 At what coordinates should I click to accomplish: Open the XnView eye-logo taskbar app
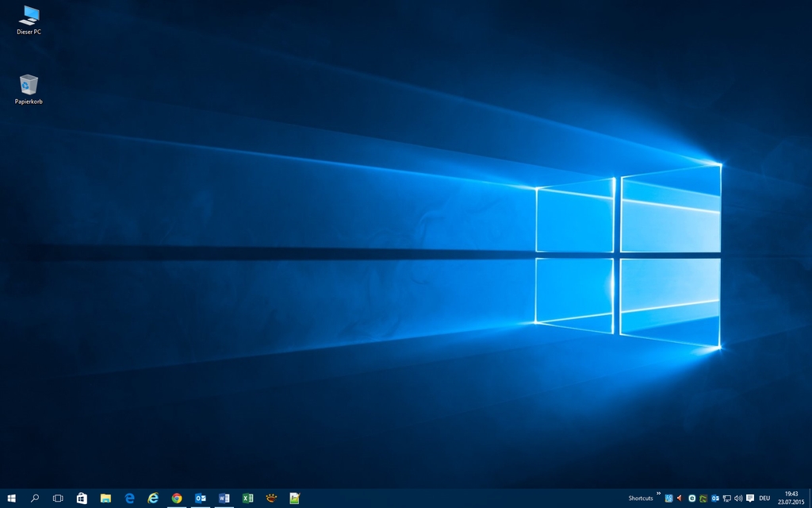point(271,498)
